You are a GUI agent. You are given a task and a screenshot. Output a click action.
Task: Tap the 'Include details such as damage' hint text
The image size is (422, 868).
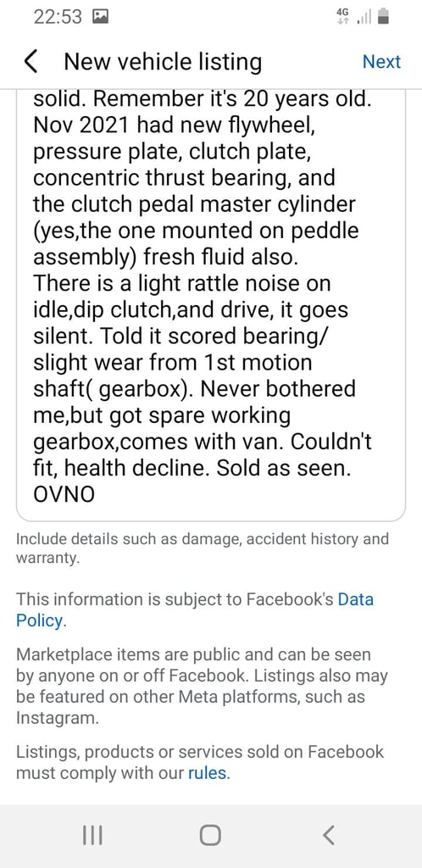[203, 548]
